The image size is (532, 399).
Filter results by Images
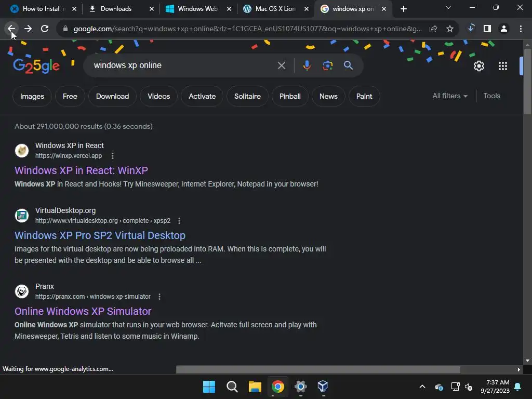32,96
